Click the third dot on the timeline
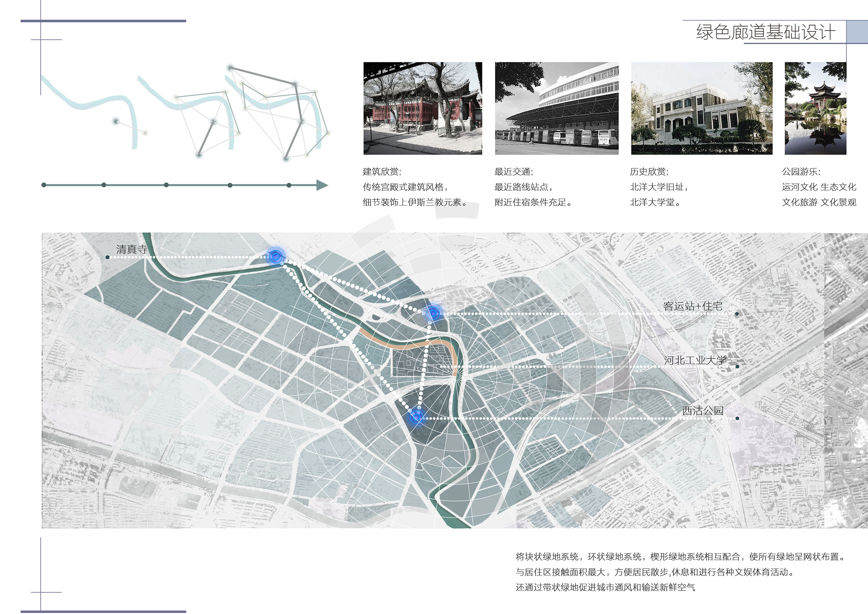Screen dimensions: 868x614 tap(166, 185)
